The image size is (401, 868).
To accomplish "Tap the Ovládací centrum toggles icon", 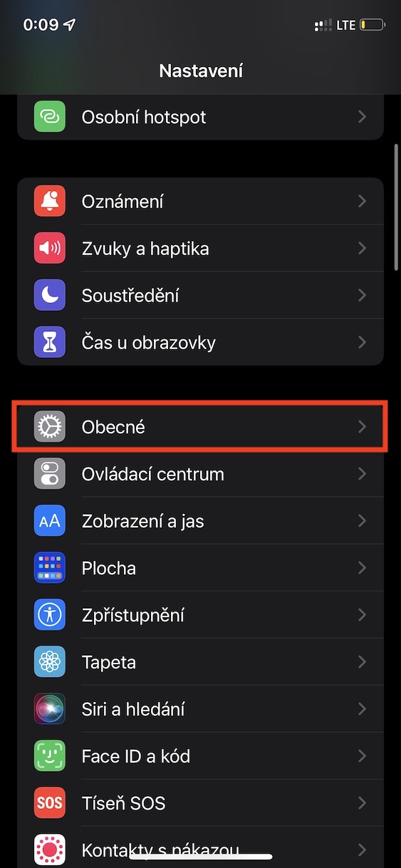I will 50,474.
